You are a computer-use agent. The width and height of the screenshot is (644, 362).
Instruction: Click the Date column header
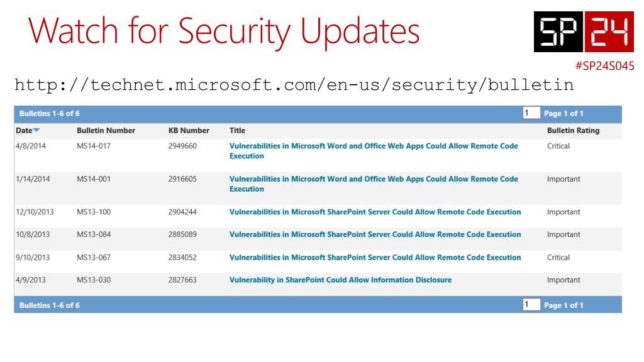(x=24, y=131)
